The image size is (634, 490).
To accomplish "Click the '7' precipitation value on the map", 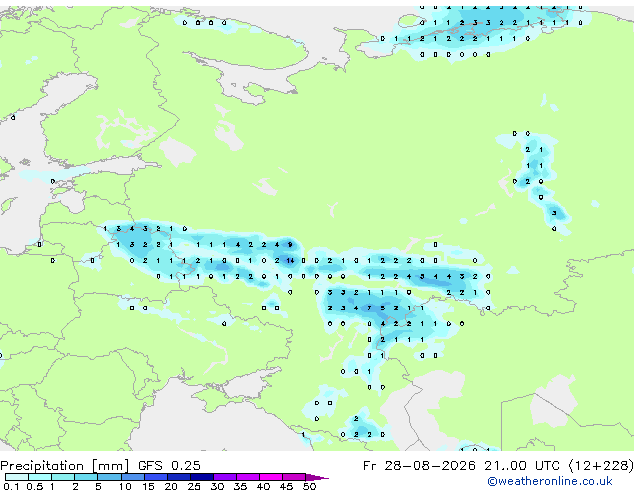I will click(x=369, y=308).
